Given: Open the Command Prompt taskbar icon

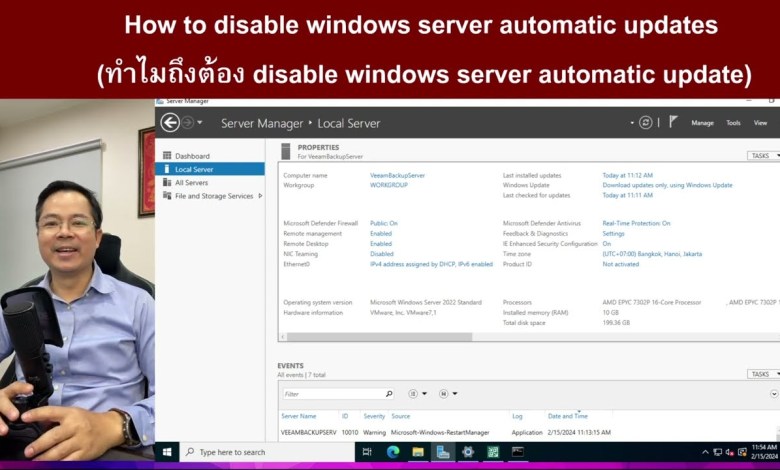Looking at the screenshot, I should [517, 452].
